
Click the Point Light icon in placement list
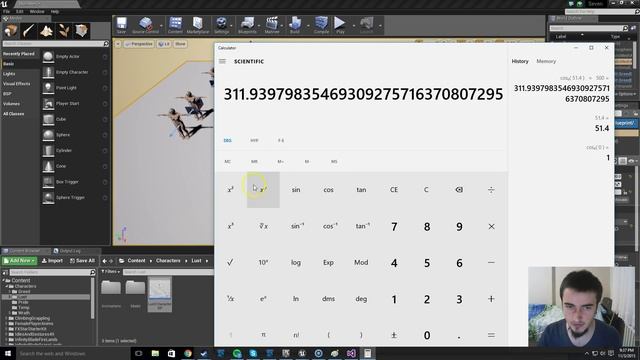coord(48,88)
